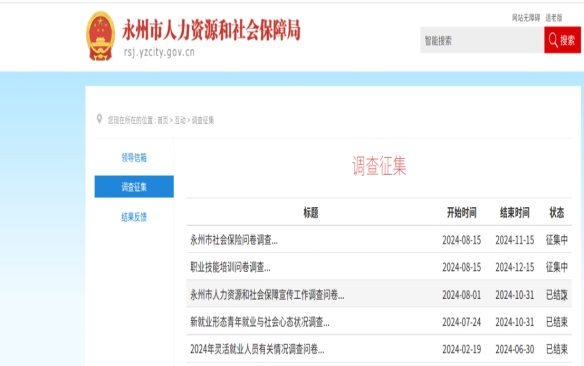Open 结果反馈 sidebar item
This screenshot has height=366, width=584.
(x=134, y=217)
